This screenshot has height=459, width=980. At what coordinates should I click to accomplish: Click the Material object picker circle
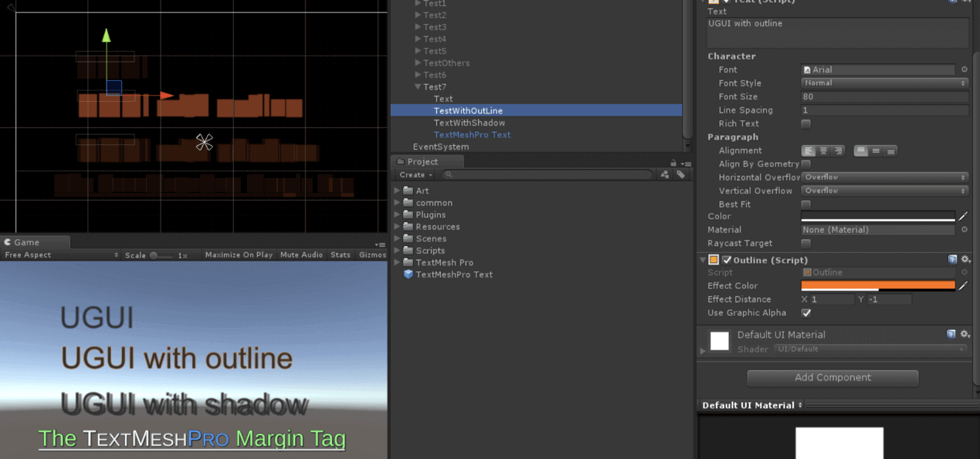pyautogui.click(x=965, y=230)
